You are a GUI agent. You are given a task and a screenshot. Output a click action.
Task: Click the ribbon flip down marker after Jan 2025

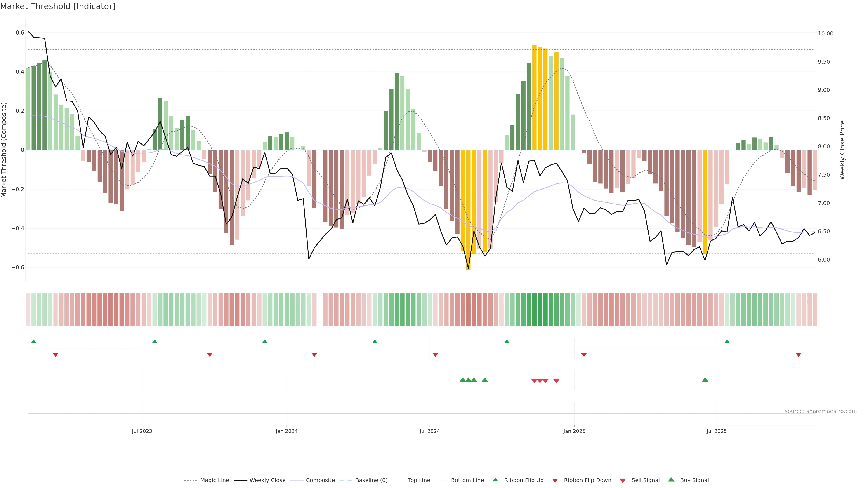coord(584,355)
